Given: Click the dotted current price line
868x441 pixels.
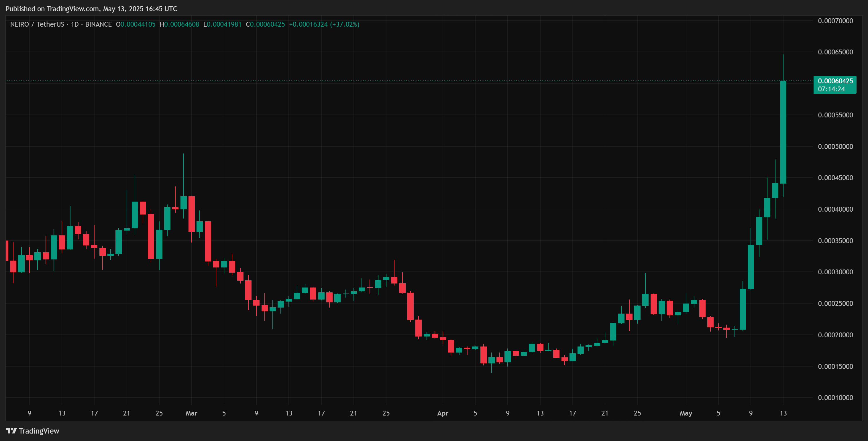Looking at the screenshot, I should [404, 81].
